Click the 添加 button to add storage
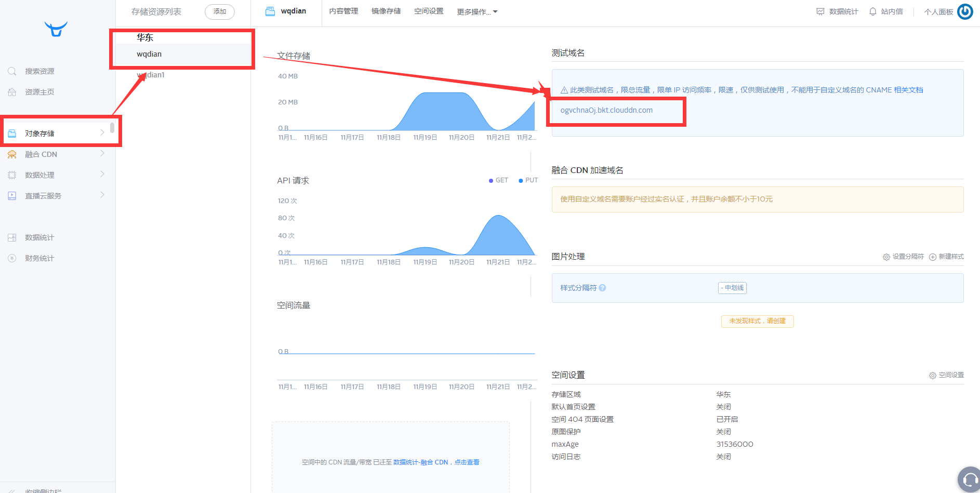 pyautogui.click(x=219, y=11)
